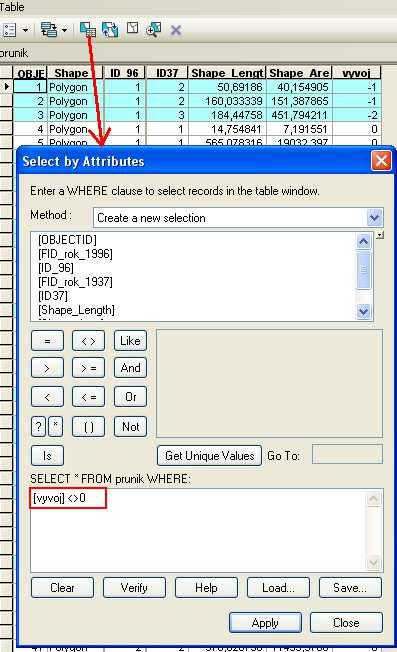
Task: Click the Or operator button
Action: point(130,397)
